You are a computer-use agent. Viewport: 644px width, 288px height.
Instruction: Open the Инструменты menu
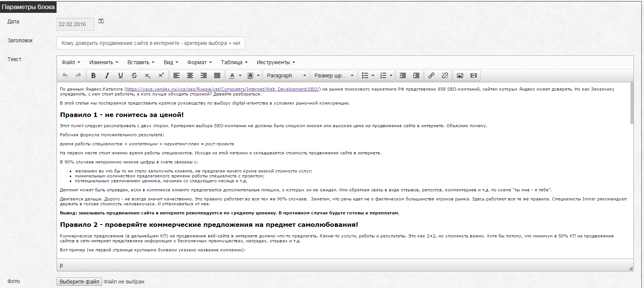pos(276,62)
